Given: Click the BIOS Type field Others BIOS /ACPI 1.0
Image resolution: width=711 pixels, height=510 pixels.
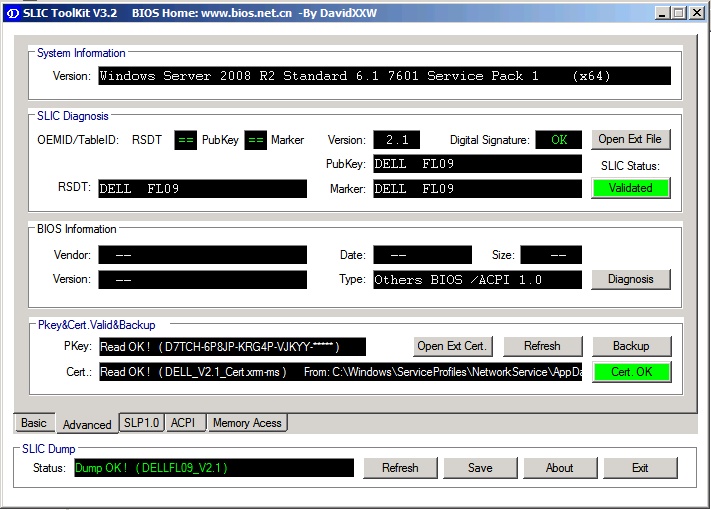Looking at the screenshot, I should click(477, 280).
